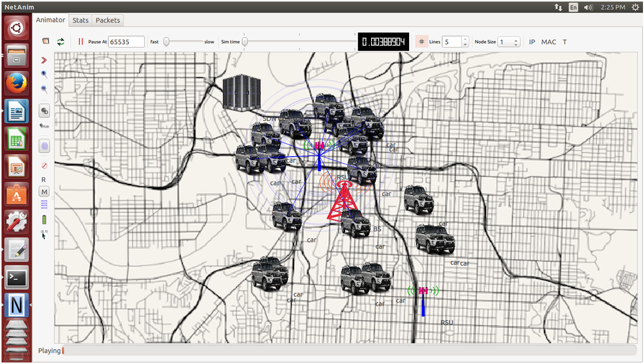
Task: Click the red step-forward chevrons icon
Action: [44, 60]
